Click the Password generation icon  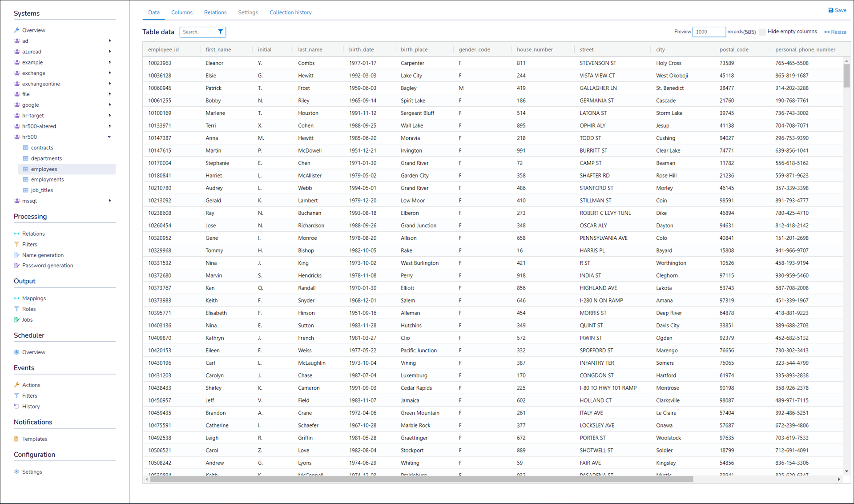(17, 266)
